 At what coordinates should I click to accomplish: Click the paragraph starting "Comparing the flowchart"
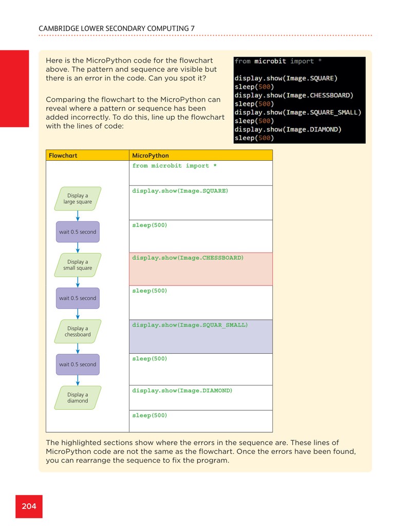tap(135, 112)
